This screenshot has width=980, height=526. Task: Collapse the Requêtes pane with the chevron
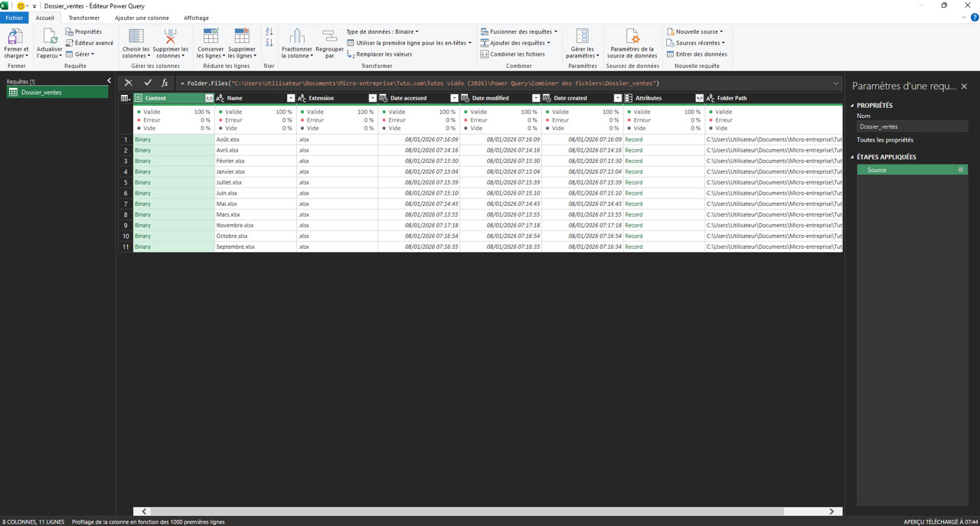point(109,80)
